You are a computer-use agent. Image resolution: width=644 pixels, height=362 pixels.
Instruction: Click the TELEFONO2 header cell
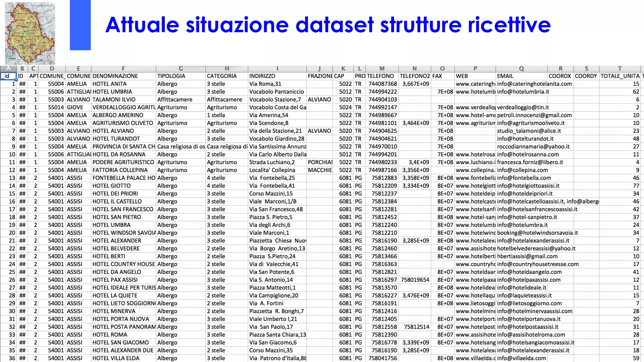tap(415, 76)
